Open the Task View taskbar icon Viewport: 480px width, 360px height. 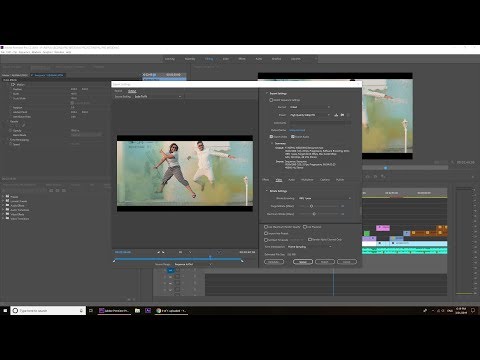coord(91,310)
